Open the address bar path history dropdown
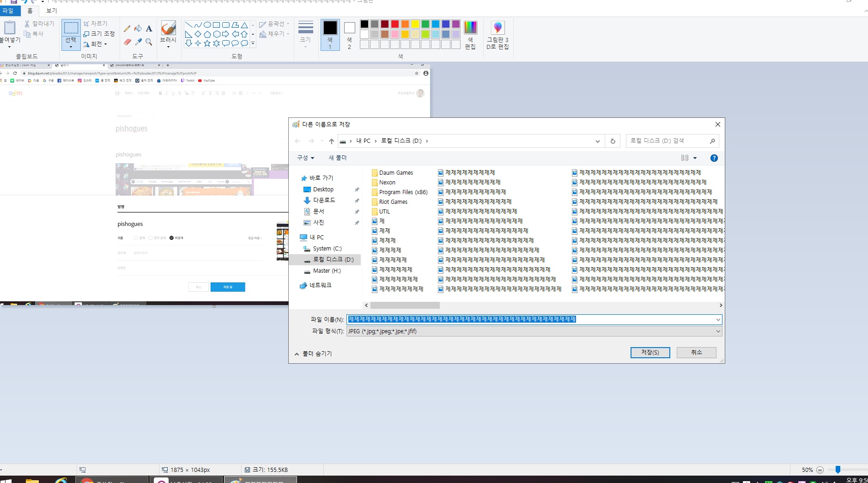868x483 pixels. click(597, 141)
